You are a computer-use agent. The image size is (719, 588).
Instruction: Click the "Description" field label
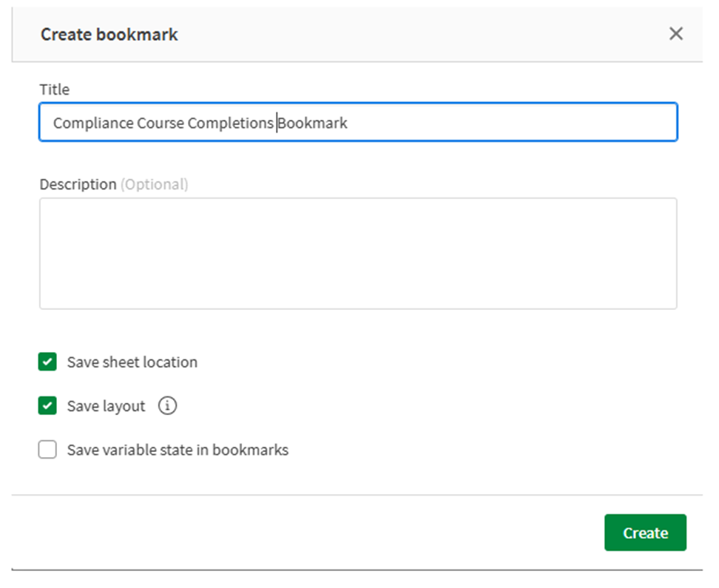point(78,184)
